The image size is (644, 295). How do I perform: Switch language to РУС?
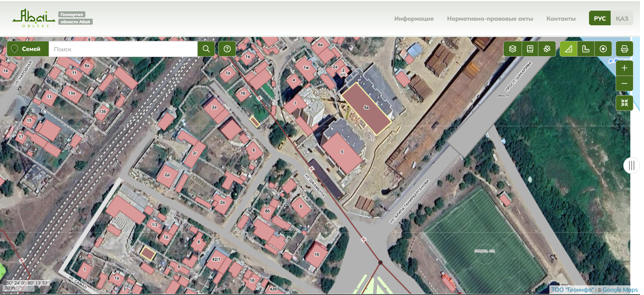pyautogui.click(x=599, y=18)
